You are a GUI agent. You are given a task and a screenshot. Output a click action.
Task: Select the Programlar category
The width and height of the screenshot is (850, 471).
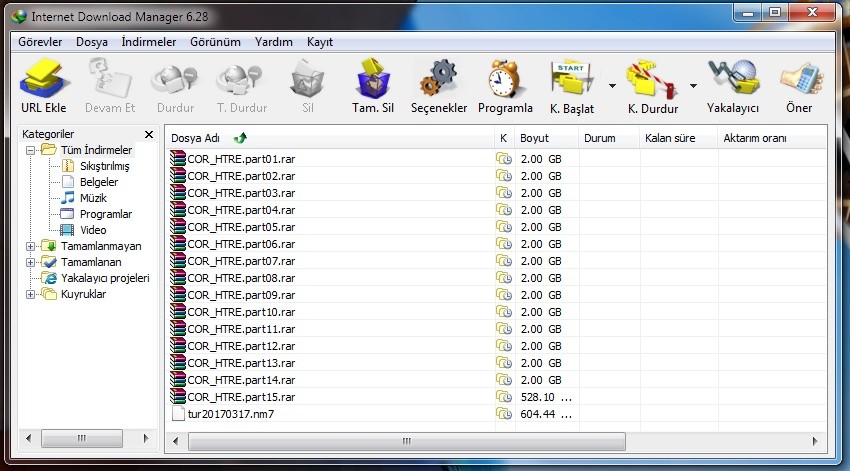106,214
